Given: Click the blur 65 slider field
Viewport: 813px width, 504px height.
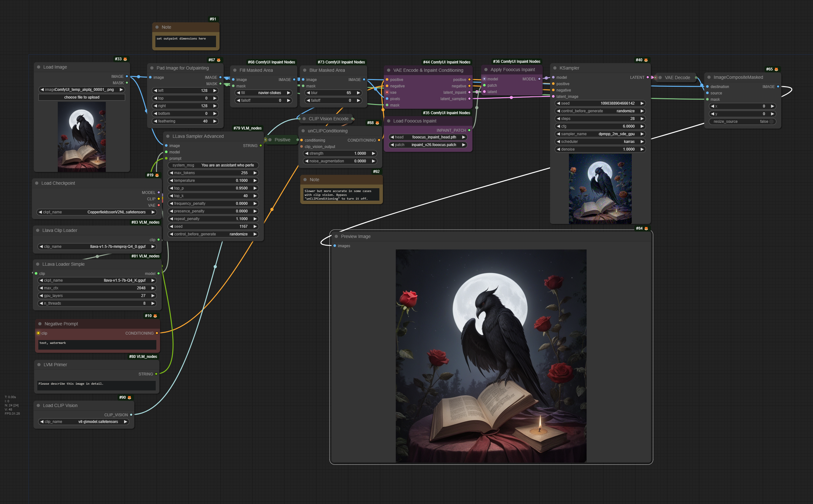Looking at the screenshot, I should [333, 93].
